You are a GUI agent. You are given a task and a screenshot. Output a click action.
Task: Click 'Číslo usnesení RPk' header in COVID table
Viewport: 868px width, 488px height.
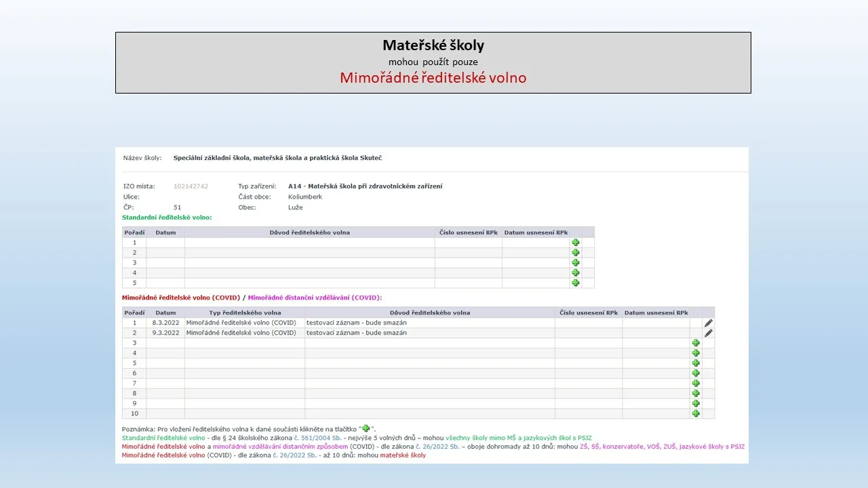(589, 313)
